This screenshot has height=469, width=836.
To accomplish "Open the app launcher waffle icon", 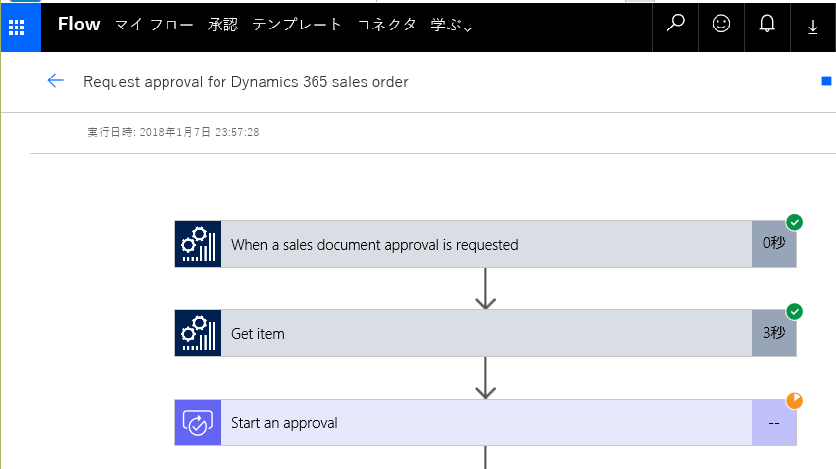I will (17, 27).
